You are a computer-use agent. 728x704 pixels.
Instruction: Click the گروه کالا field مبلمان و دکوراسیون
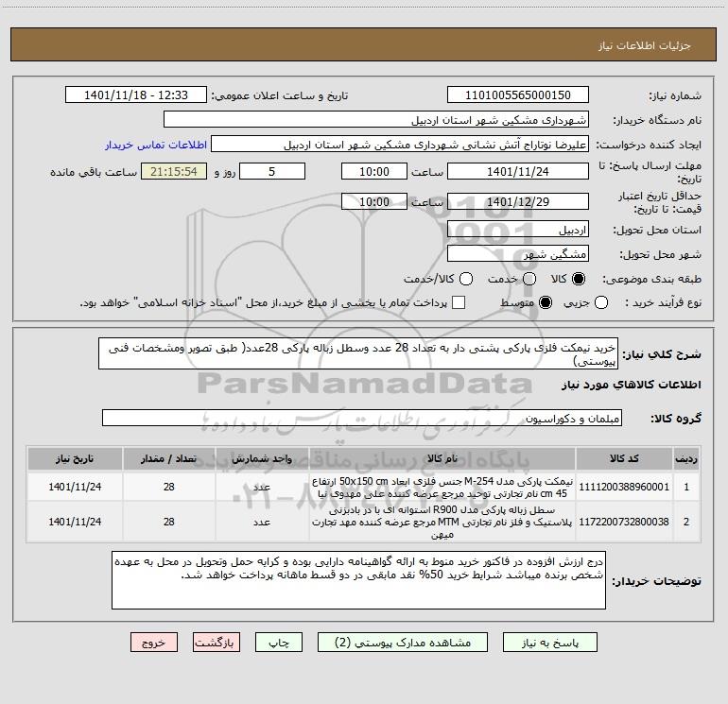click(x=362, y=418)
